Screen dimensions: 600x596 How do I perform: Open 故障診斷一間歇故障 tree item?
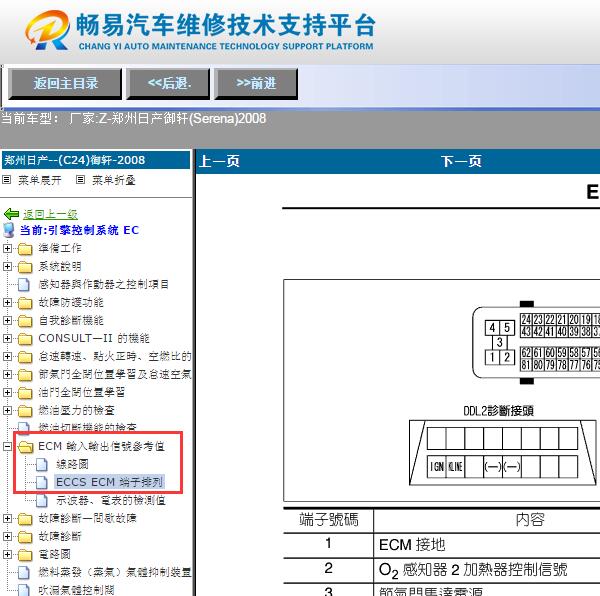pos(87,518)
